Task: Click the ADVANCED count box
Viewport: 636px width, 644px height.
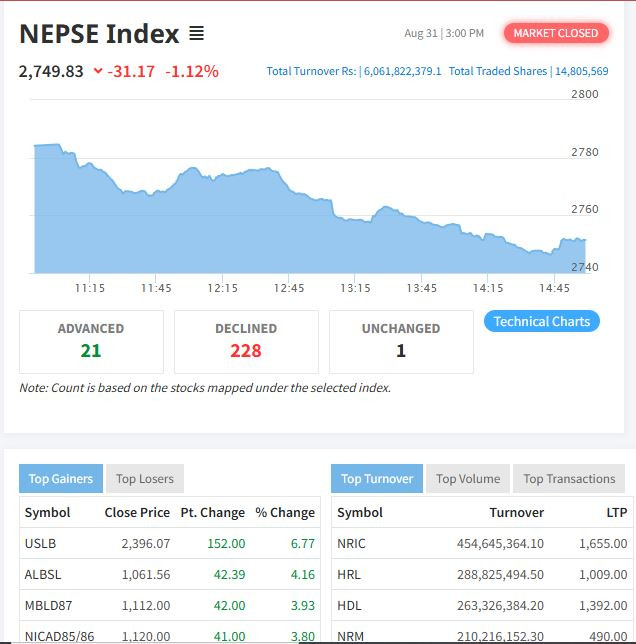Action: [x=91, y=341]
